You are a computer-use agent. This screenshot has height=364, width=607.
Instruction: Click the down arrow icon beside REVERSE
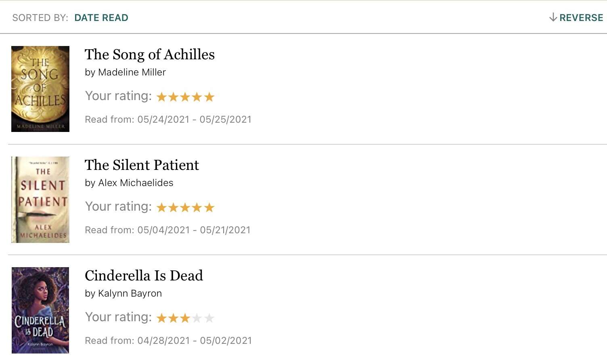click(x=553, y=17)
